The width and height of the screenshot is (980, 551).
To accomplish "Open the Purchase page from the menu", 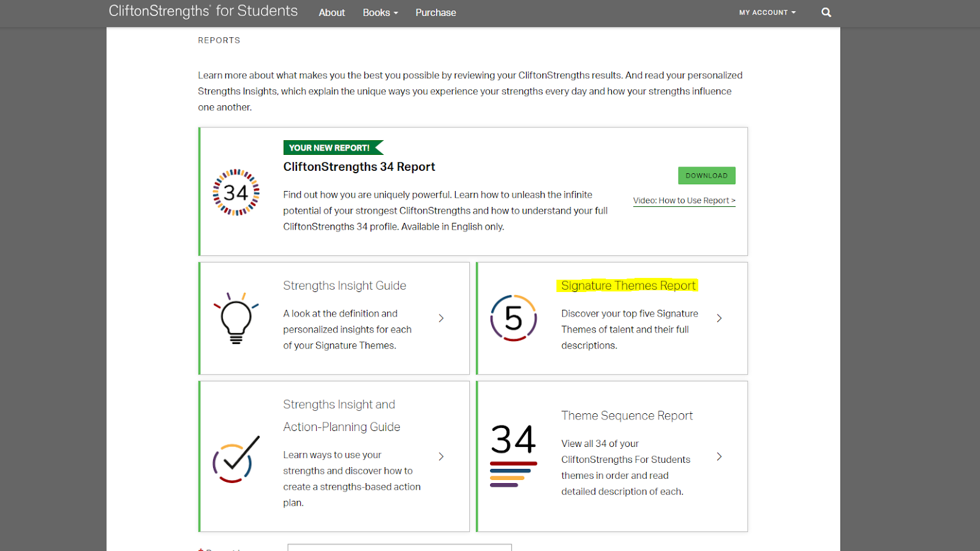I will 435,12.
